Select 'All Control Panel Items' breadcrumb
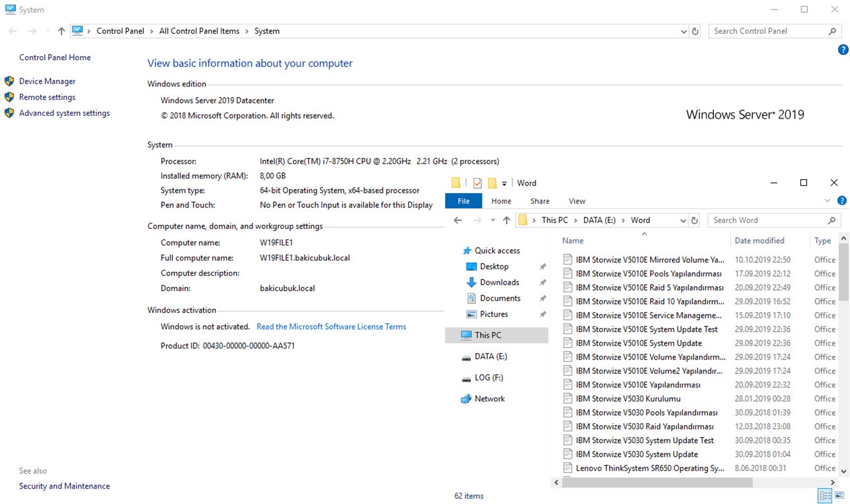The image size is (850, 504). coord(199,31)
